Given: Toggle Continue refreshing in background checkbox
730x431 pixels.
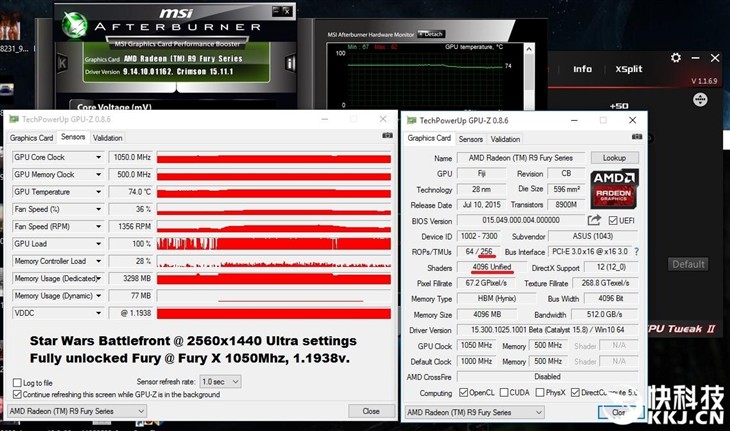Looking at the screenshot, I should [x=17, y=394].
